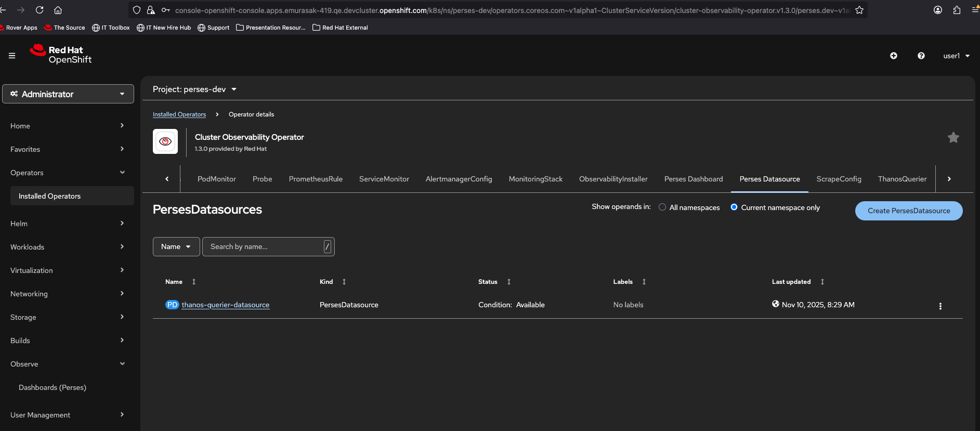Click the quick create plus icon
This screenshot has width=980, height=431.
(893, 56)
